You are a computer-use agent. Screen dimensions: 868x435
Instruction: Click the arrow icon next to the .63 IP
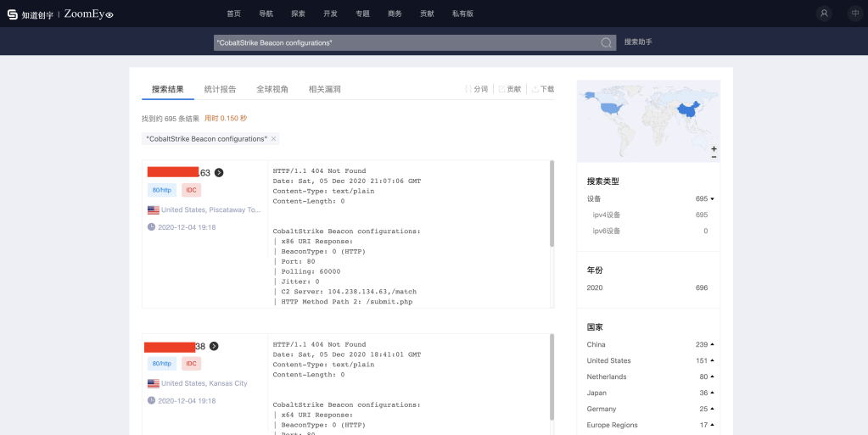[x=219, y=173]
